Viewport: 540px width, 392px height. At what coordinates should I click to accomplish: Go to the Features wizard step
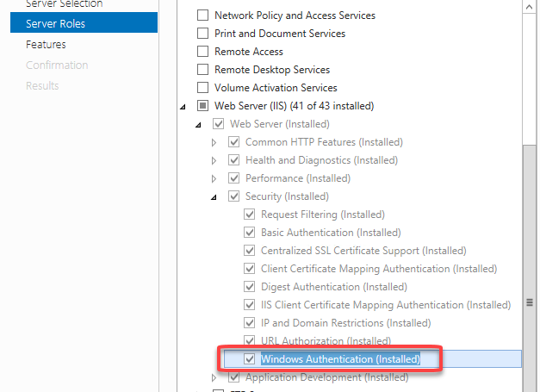[46, 44]
